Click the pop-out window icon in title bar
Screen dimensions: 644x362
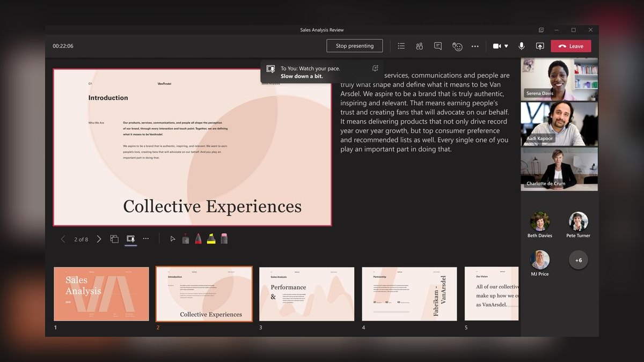pos(541,30)
